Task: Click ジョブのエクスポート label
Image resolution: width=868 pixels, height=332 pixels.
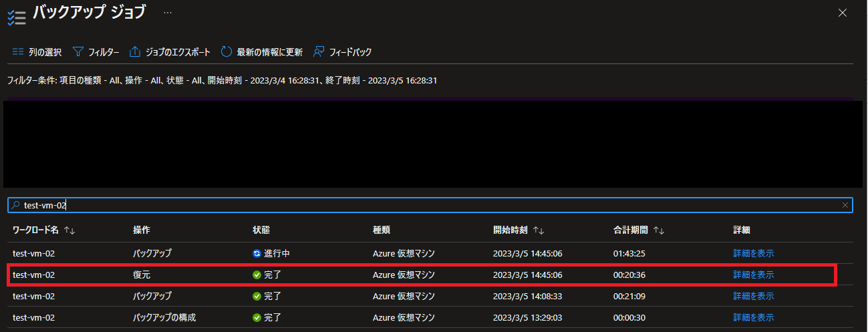Action: click(x=178, y=51)
